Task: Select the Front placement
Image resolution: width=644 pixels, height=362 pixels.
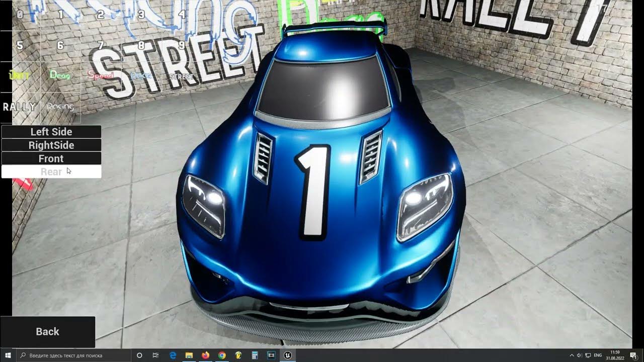Action: tap(51, 158)
